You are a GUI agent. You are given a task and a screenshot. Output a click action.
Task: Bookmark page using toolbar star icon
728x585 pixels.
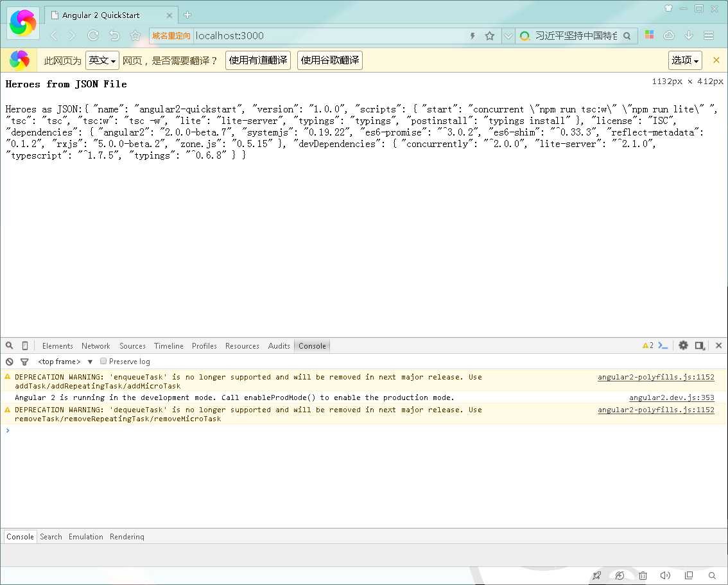[135, 36]
